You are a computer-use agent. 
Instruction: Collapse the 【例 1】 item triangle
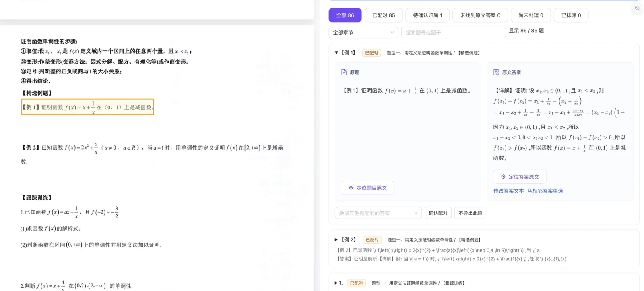click(x=336, y=53)
